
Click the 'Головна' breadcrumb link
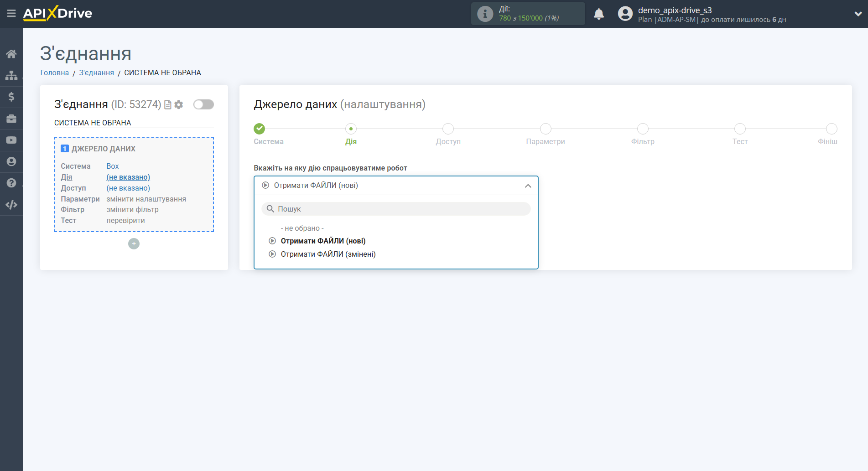tap(55, 73)
